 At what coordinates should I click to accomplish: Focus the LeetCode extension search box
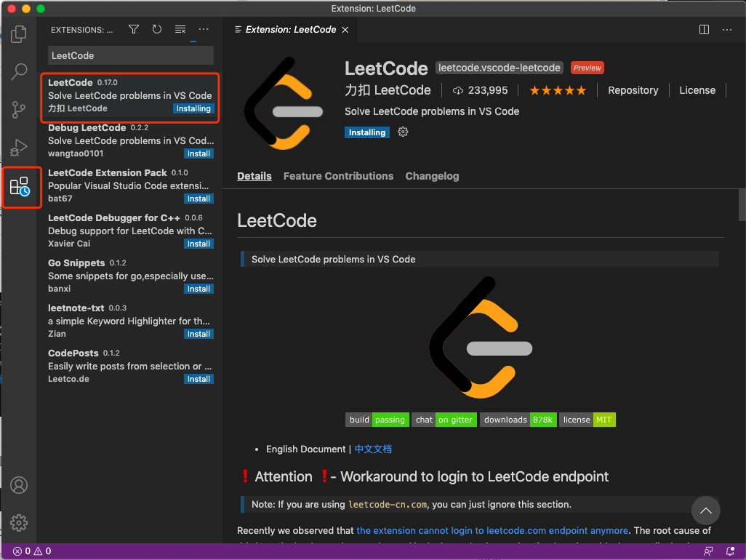[131, 56]
